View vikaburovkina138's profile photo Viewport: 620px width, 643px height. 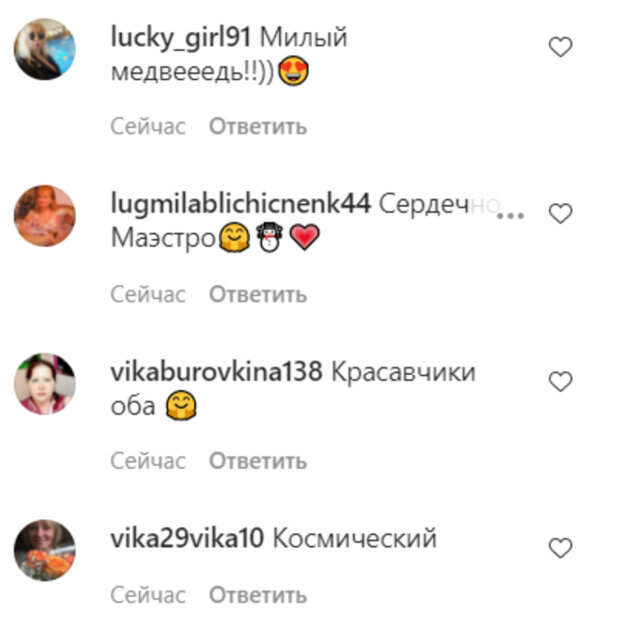click(x=45, y=383)
